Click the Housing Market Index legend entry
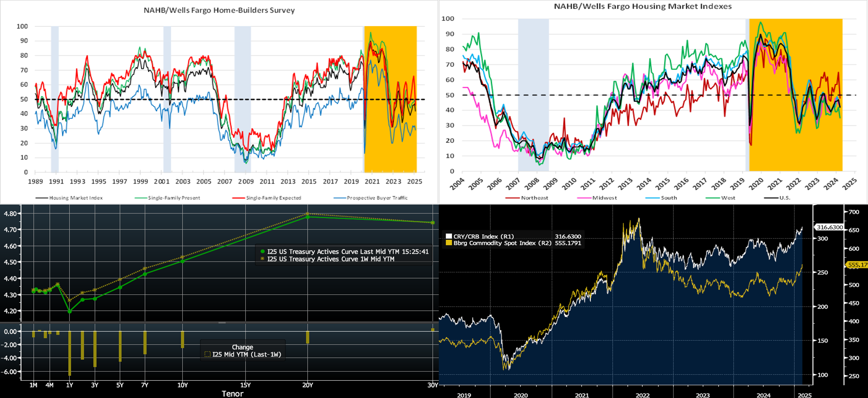868x398 pixels. (76, 198)
